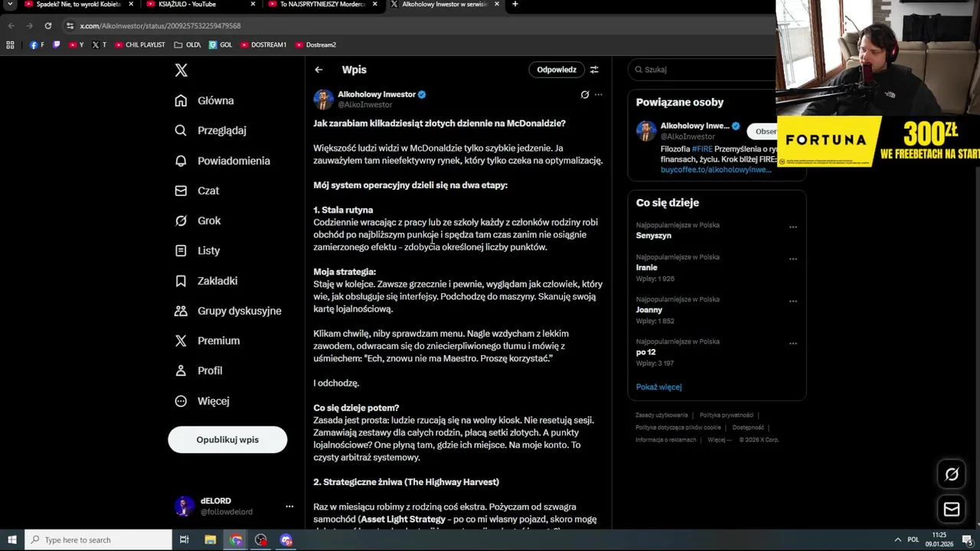Open the #FIRE hashtag link
The width and height of the screenshot is (980, 551).
click(702, 149)
